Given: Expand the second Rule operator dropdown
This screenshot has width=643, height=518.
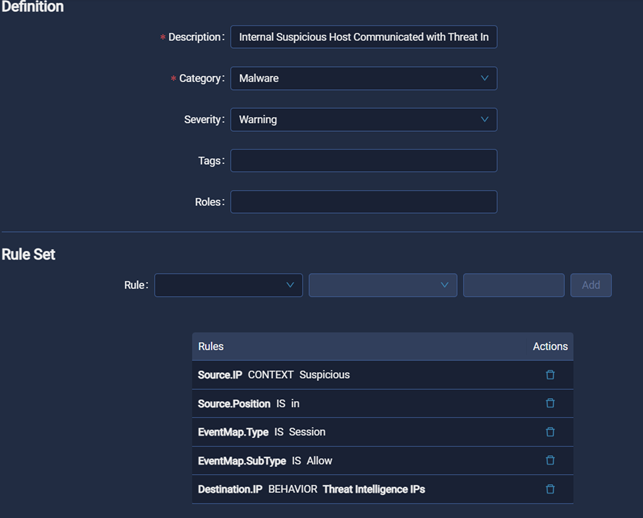Looking at the screenshot, I should pyautogui.click(x=382, y=285).
